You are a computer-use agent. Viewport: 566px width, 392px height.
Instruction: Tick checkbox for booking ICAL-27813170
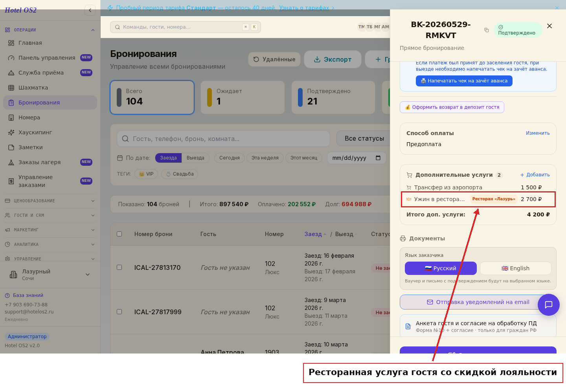pyautogui.click(x=119, y=267)
